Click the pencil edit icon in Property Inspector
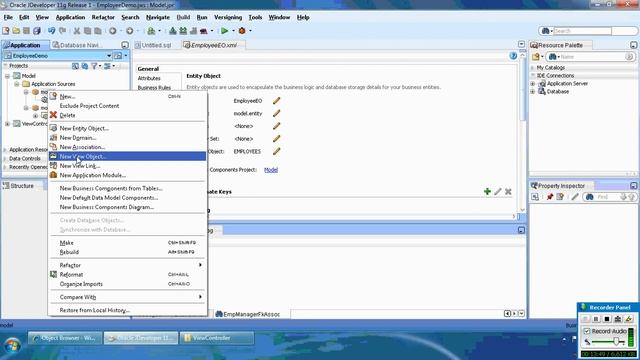Screen dimensions: 640x360 tap(575, 197)
